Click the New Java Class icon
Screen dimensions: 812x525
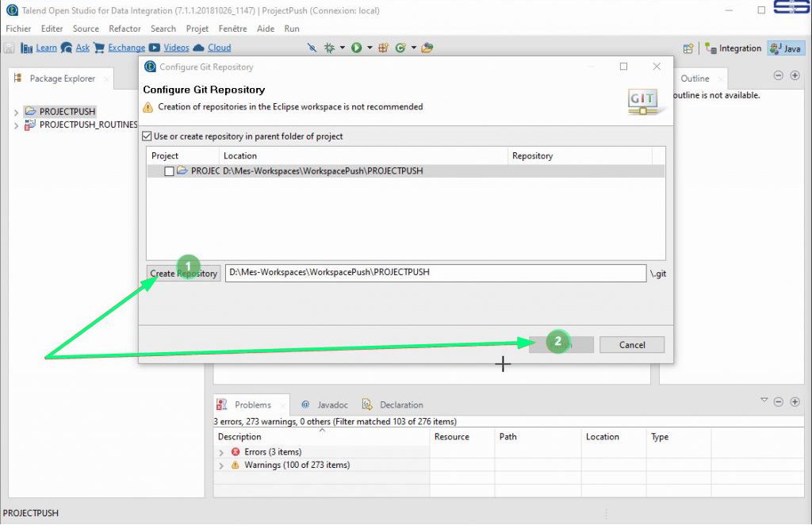[400, 48]
